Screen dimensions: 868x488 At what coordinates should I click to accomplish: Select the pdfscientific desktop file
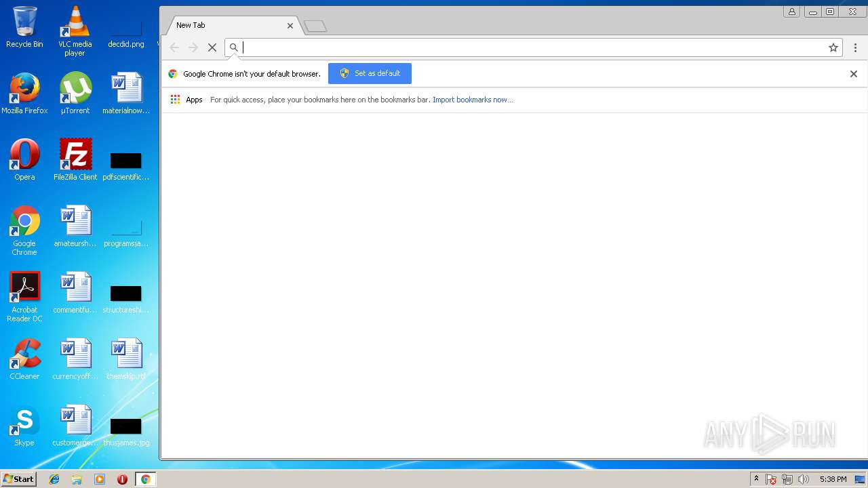point(126,167)
